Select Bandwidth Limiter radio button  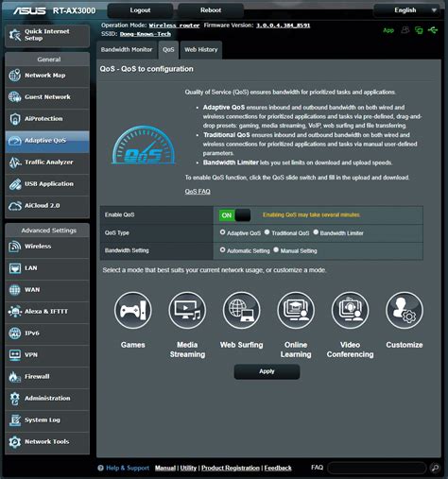coord(316,232)
